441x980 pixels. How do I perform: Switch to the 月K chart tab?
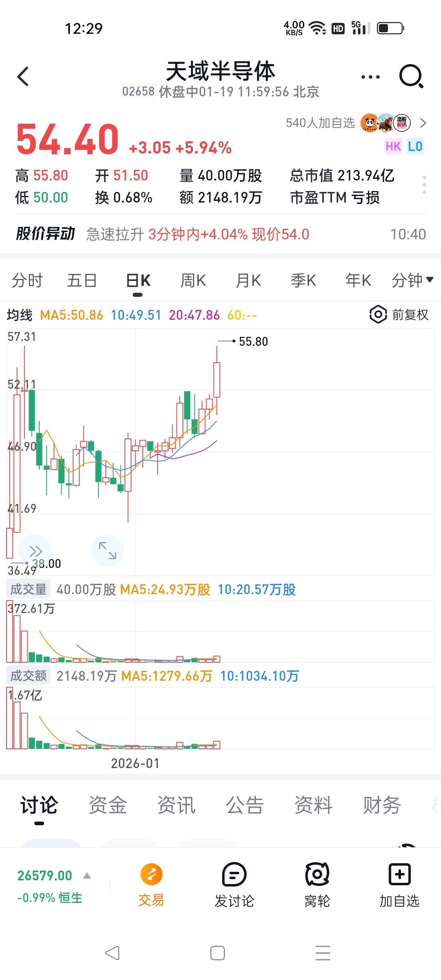click(248, 281)
